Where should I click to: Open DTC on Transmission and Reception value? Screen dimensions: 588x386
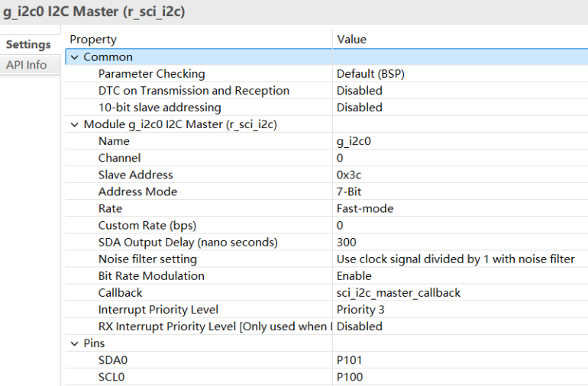point(359,91)
